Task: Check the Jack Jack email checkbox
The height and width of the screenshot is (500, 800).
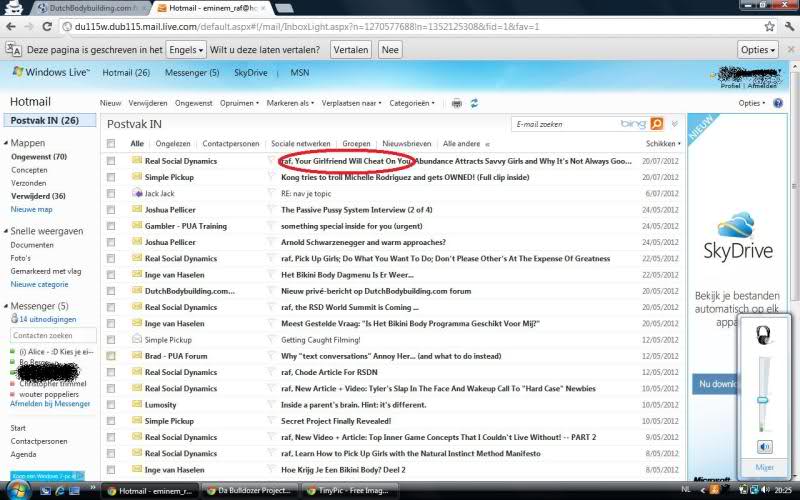Action: pyautogui.click(x=111, y=193)
